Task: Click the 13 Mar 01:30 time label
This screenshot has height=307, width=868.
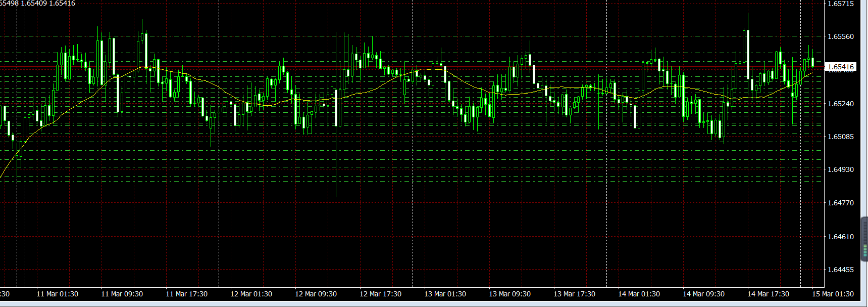Action: point(445,294)
